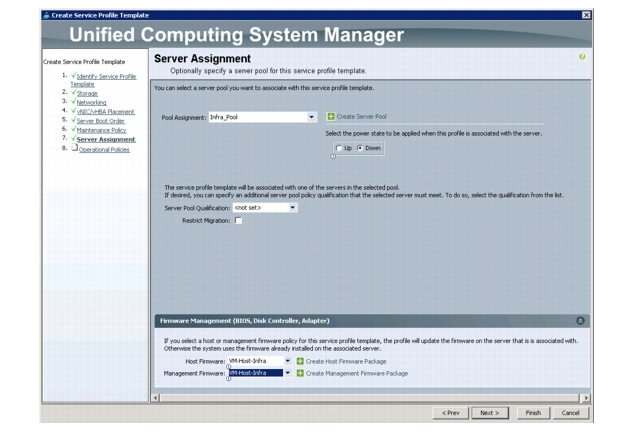Close the Create Service Profile Template window
This screenshot has width=640, height=434.
[586, 15]
